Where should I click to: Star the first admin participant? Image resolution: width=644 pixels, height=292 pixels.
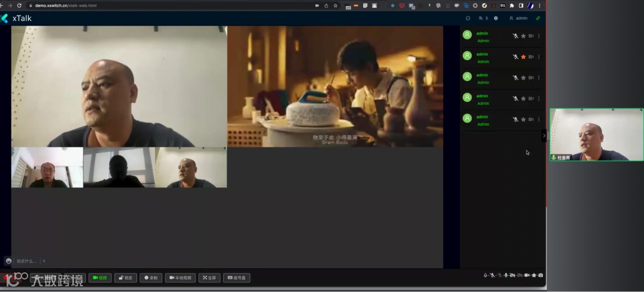(x=524, y=36)
